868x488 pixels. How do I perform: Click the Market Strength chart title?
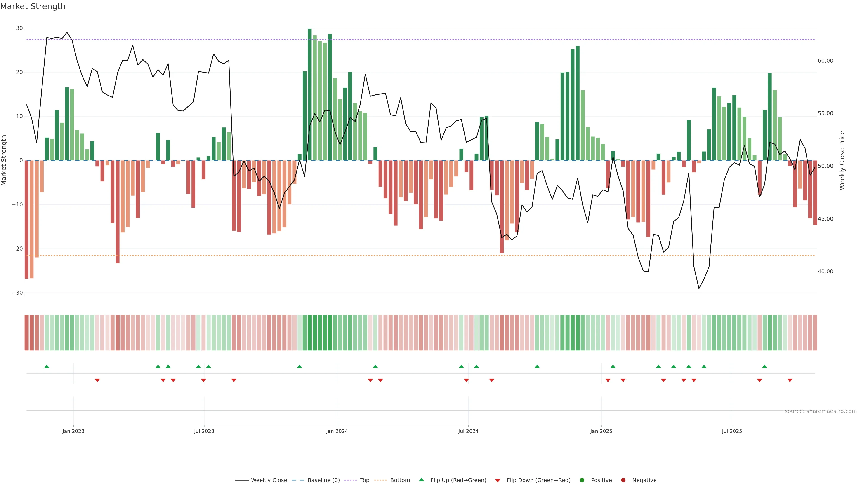pyautogui.click(x=33, y=6)
